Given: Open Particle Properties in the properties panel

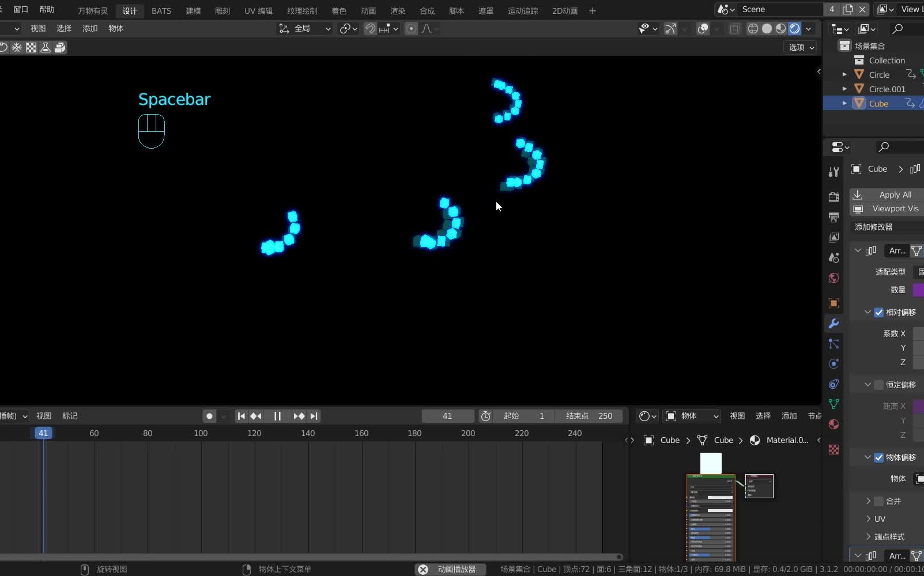Looking at the screenshot, I should [834, 344].
